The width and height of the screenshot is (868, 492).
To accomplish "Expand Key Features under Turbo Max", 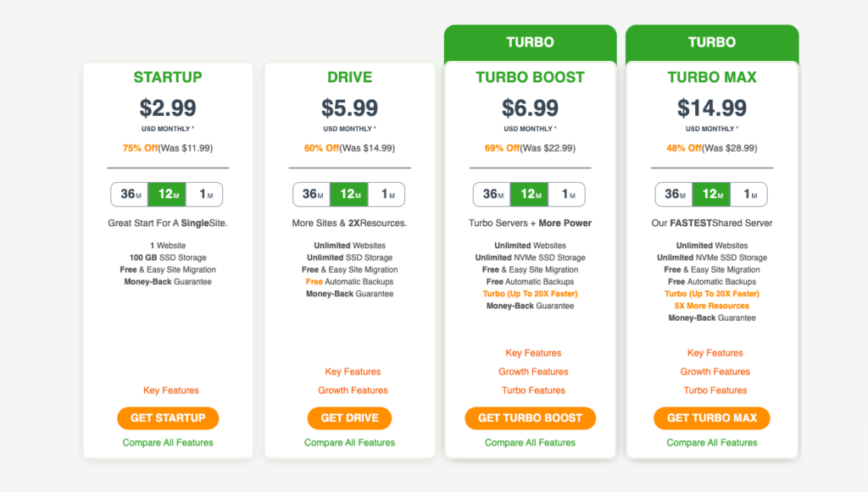I will point(715,352).
